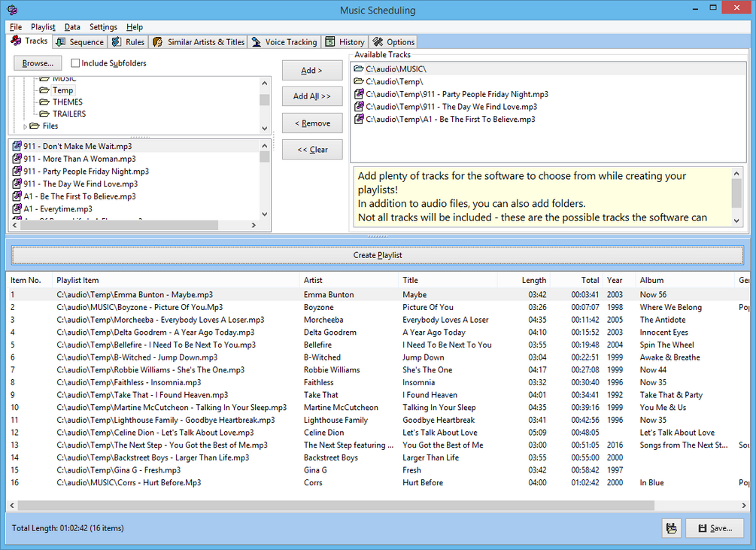Click the Sequence tab icon
Viewport: 756px width, 550px height.
[61, 42]
